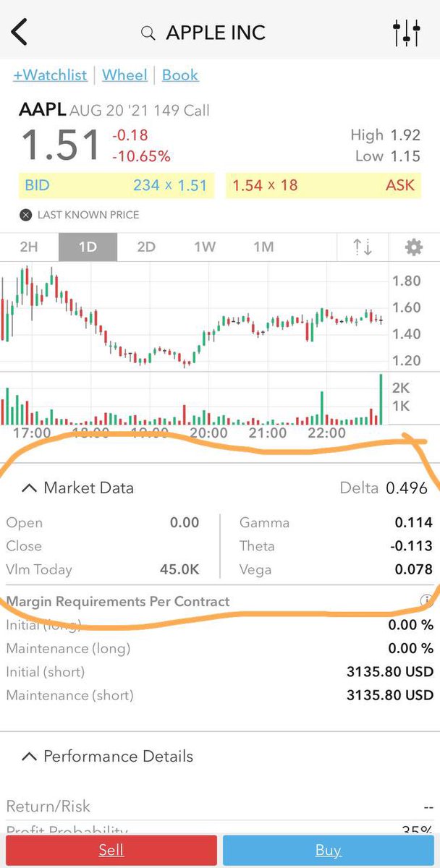Tap the last price 1.51
The width and height of the screenshot is (440, 868).
[60, 145]
